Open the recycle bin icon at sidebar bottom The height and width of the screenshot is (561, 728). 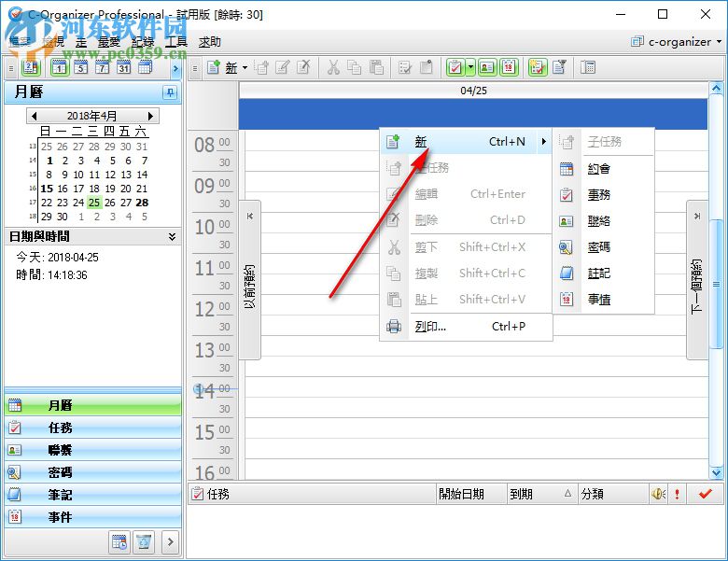144,542
